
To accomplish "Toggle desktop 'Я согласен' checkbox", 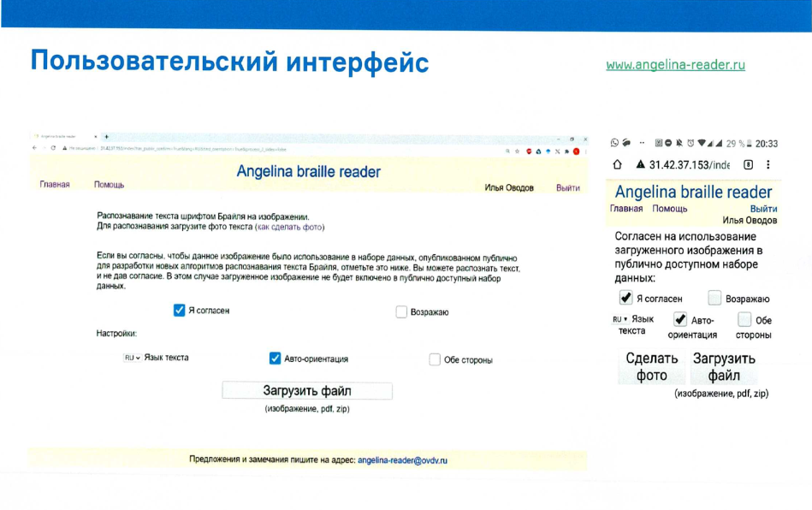I will click(180, 311).
